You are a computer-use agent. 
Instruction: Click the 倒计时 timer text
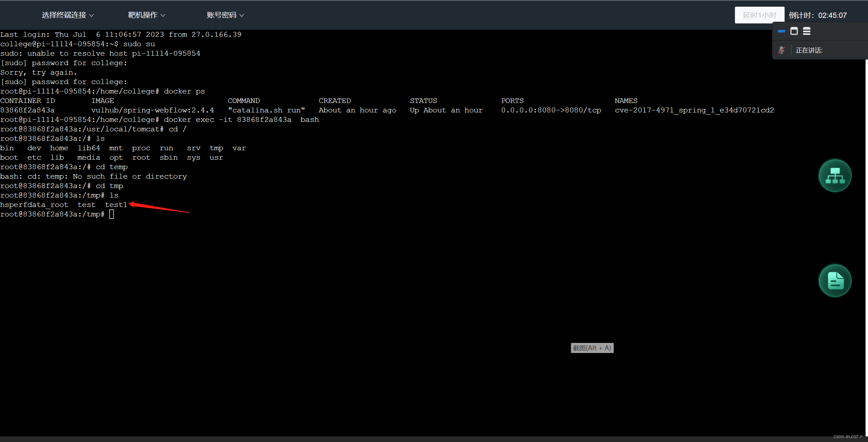(818, 15)
